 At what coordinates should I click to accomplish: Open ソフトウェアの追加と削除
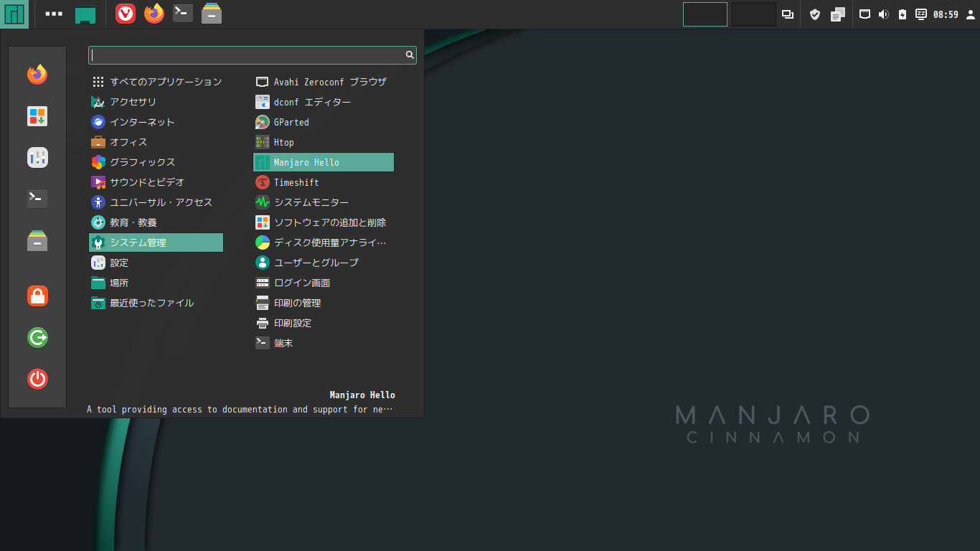click(x=324, y=222)
